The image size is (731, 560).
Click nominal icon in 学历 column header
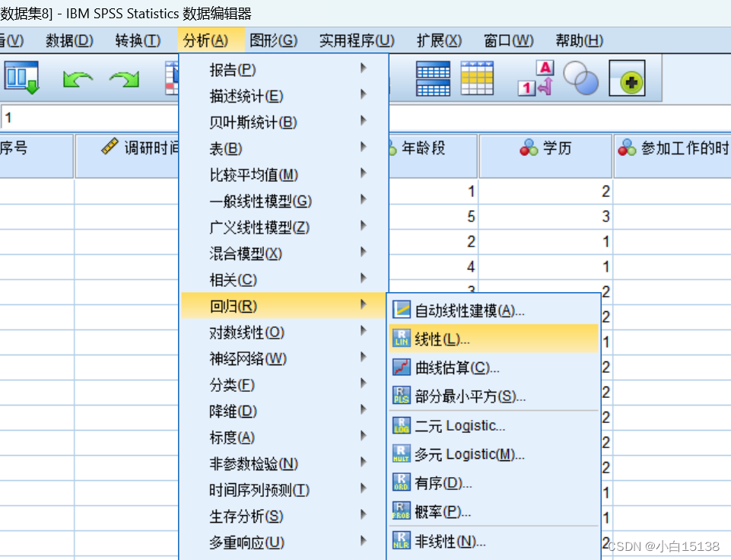(529, 148)
